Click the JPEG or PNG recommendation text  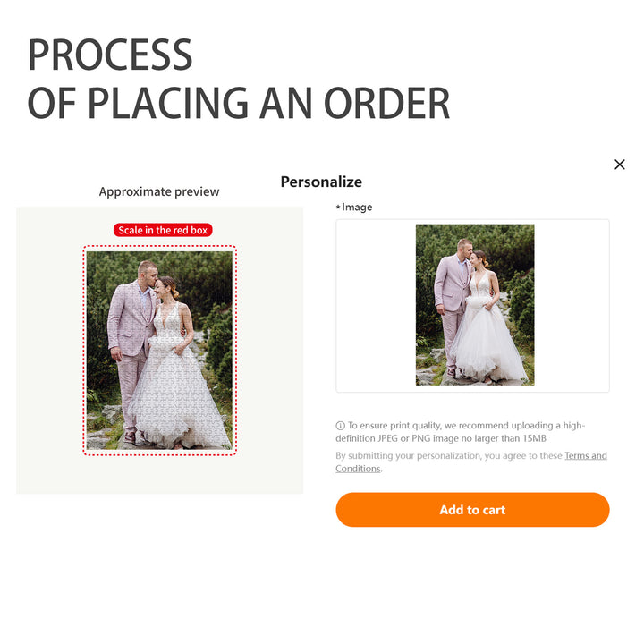(x=460, y=432)
